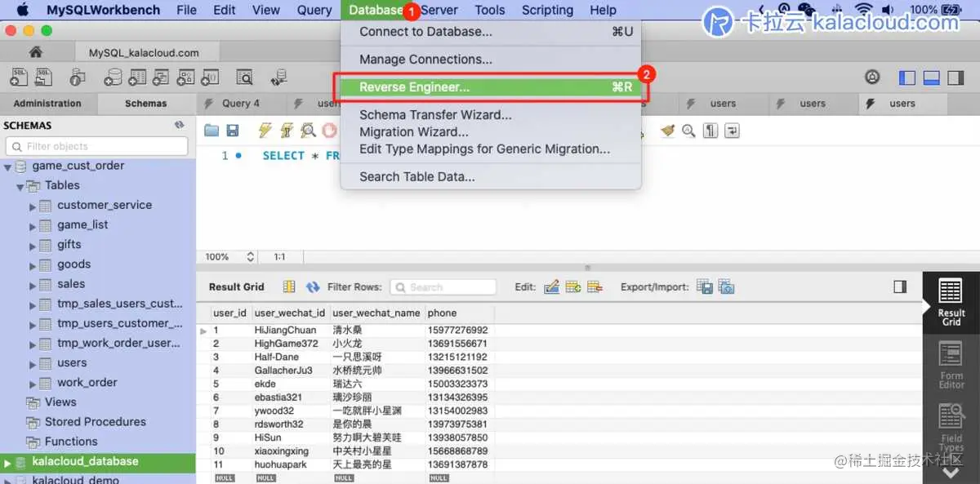This screenshot has width=980, height=484.
Task: Click the create new function icon
Action: 210,78
